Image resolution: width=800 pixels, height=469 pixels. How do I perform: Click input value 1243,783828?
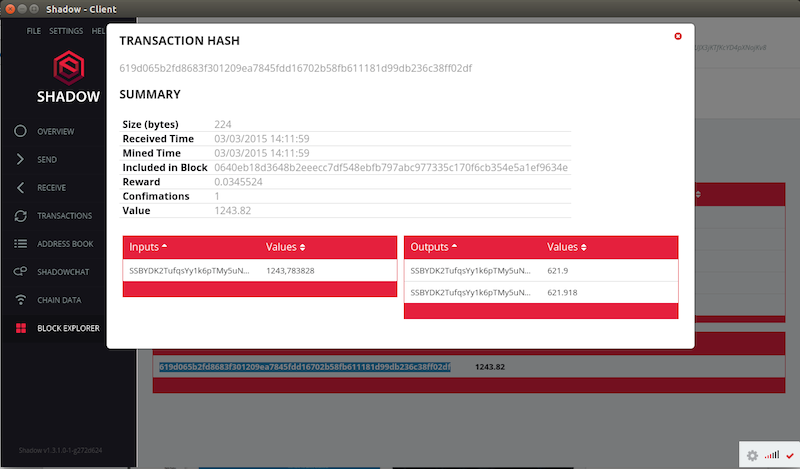tap(290, 270)
